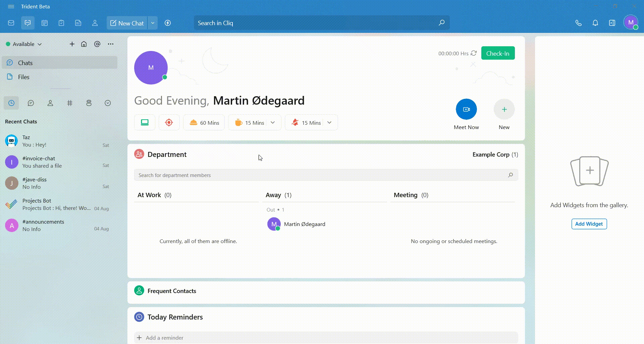Screen dimensions: 644x344
Task: Toggle the remote work laptop status
Action: click(x=145, y=123)
